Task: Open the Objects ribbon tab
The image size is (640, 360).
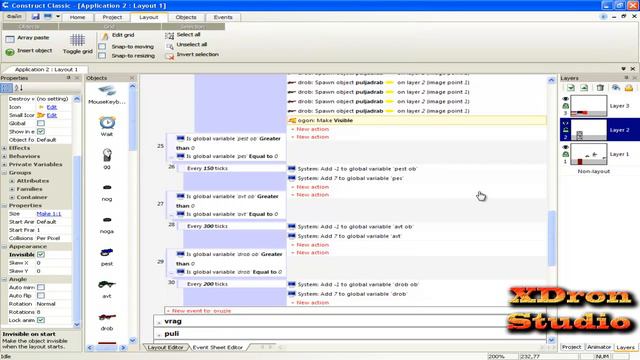Action: (186, 17)
